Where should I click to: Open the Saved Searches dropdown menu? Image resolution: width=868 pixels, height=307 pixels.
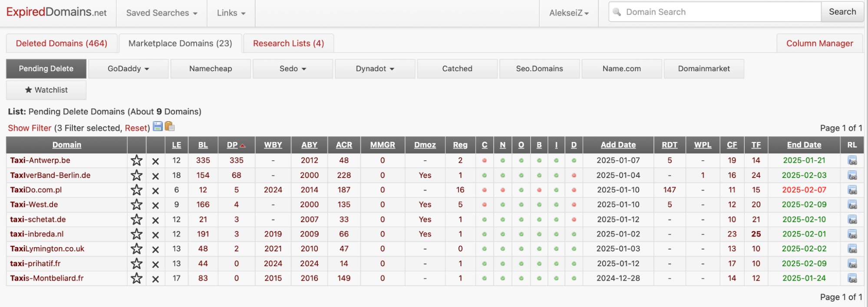click(x=162, y=13)
